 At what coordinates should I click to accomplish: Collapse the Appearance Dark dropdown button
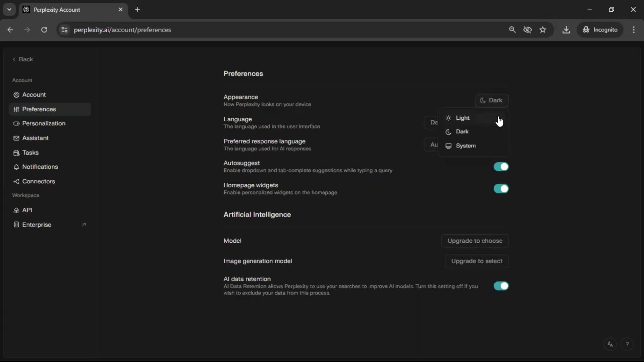[491, 100]
